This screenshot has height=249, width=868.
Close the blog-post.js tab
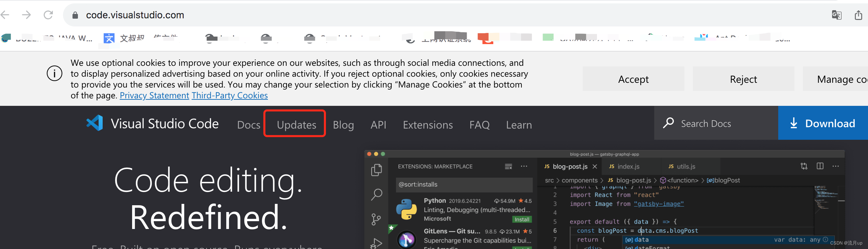595,167
